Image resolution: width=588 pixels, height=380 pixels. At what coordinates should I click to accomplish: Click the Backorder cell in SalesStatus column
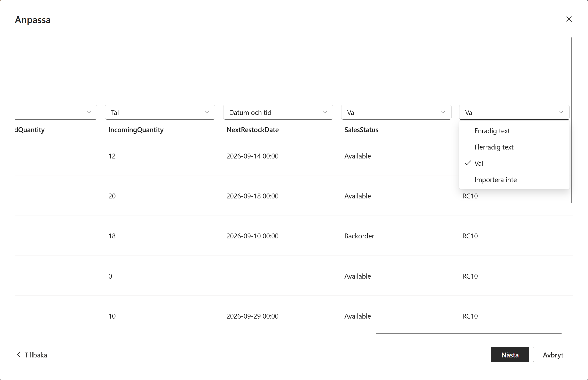tap(359, 236)
